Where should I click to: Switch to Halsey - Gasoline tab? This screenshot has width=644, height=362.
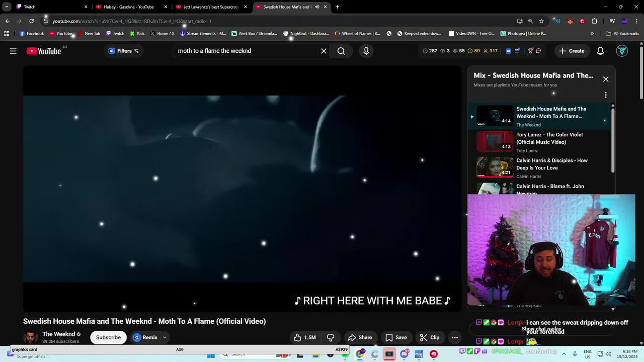click(x=131, y=7)
